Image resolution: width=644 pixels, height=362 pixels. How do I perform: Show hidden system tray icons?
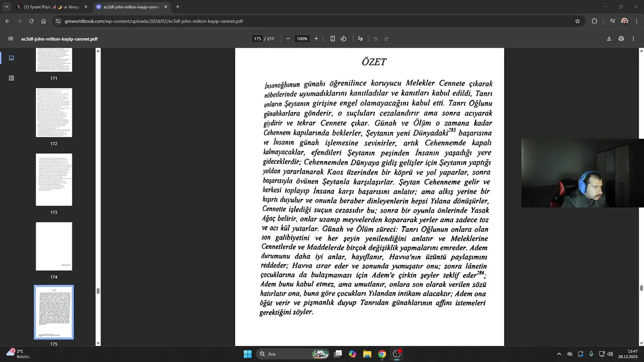[558, 354]
